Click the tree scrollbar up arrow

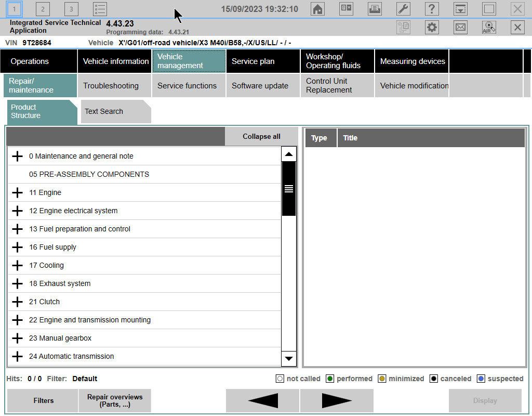pyautogui.click(x=289, y=154)
